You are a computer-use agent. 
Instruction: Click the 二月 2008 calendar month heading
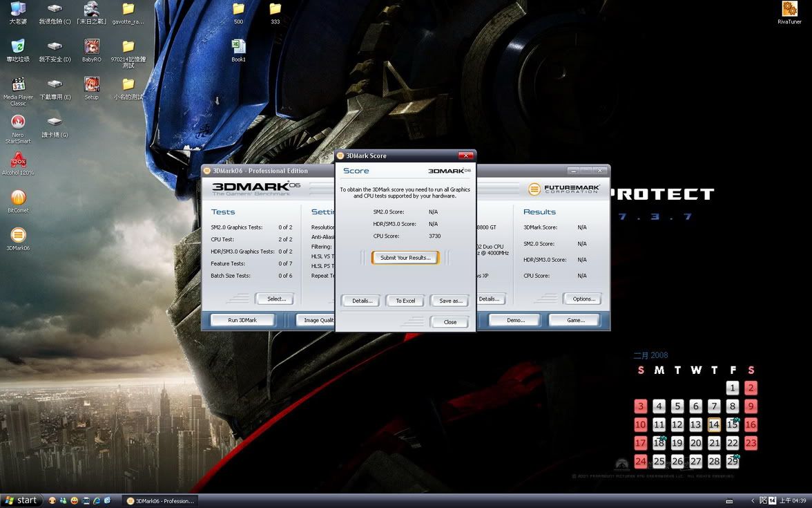tap(650, 355)
